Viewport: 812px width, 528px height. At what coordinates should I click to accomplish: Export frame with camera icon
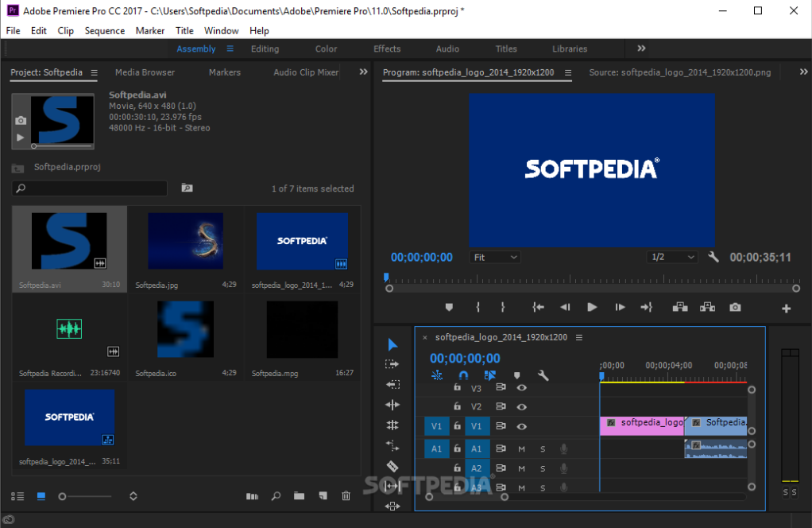[735, 307]
